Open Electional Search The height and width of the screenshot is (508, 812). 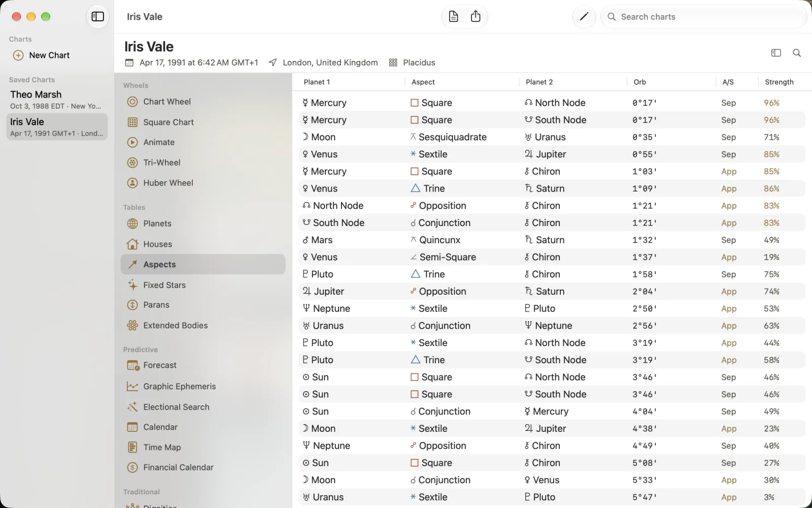[x=203, y=407]
